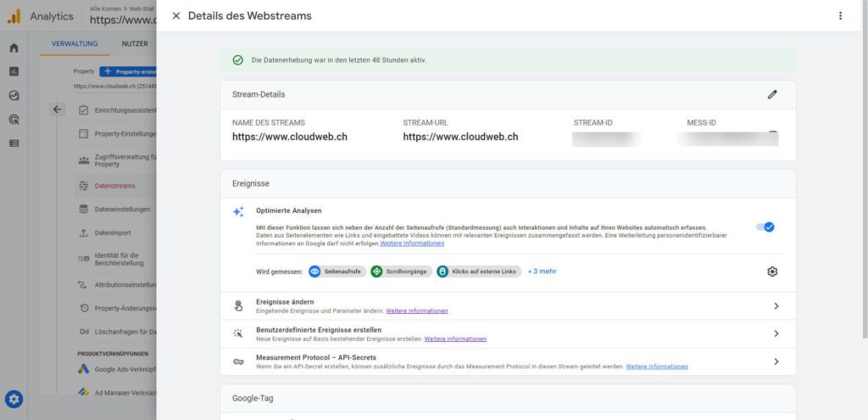Open Dateneinstellungen menu item
Image resolution: width=868 pixels, height=420 pixels.
coord(116,210)
